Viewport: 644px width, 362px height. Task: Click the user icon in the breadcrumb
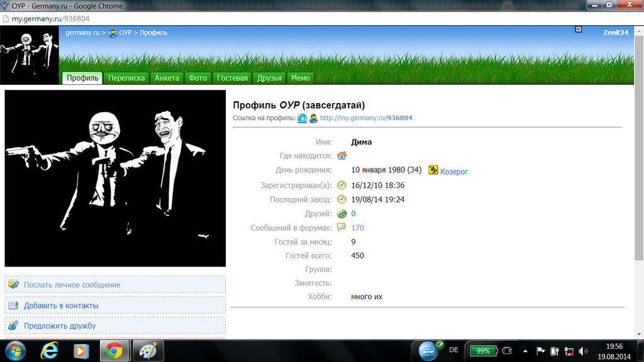(113, 33)
